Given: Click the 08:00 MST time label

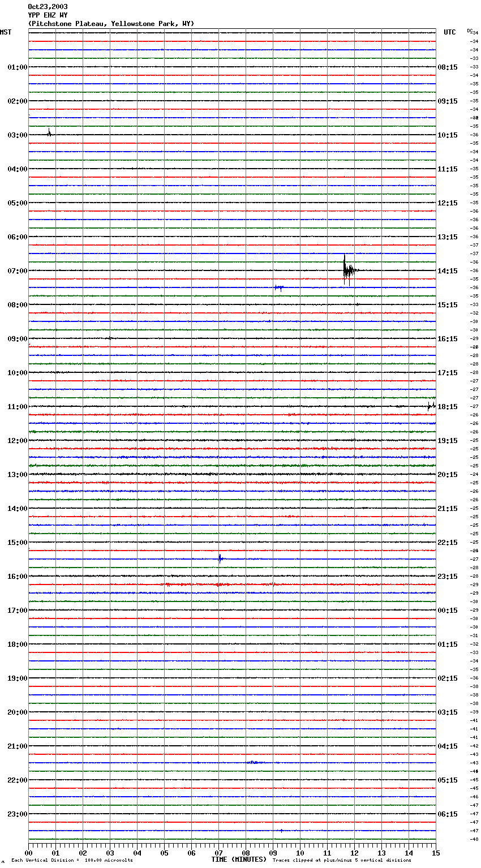Looking at the screenshot, I should coord(18,305).
